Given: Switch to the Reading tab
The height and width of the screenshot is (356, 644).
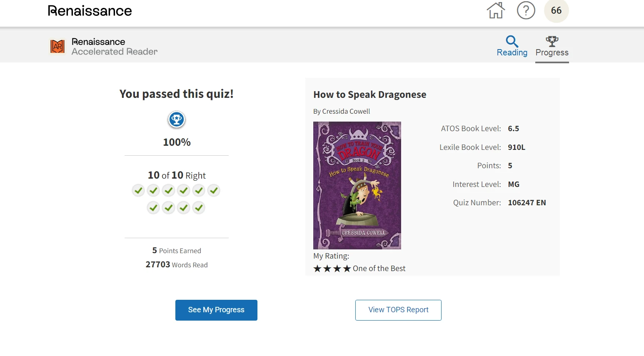Looking at the screenshot, I should pos(512,46).
